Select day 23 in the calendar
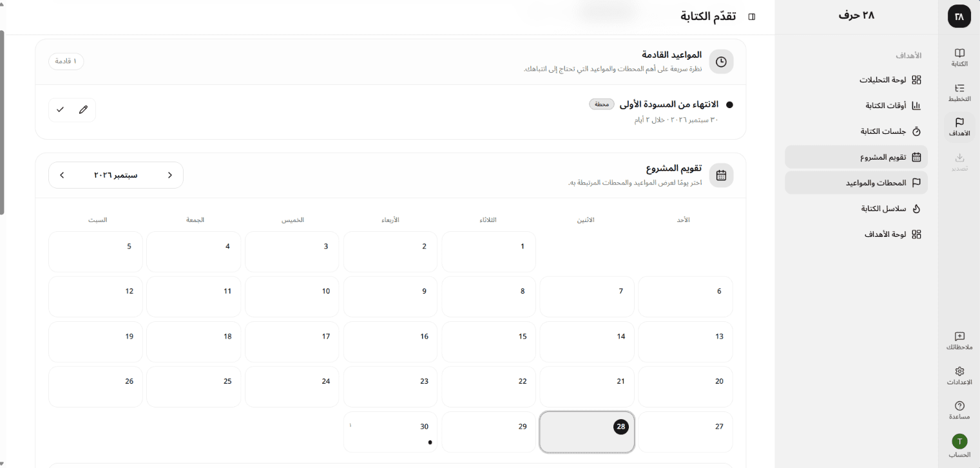This screenshot has width=980, height=468. click(x=390, y=387)
